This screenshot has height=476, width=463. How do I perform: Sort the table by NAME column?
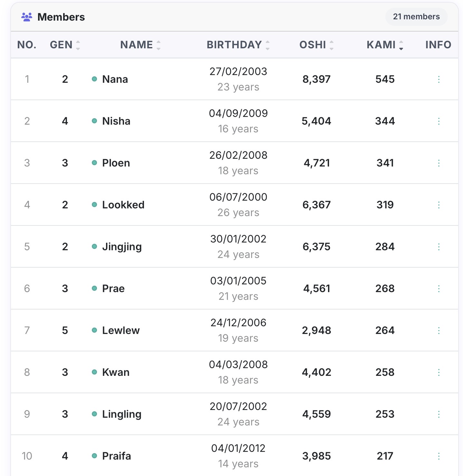click(x=140, y=45)
